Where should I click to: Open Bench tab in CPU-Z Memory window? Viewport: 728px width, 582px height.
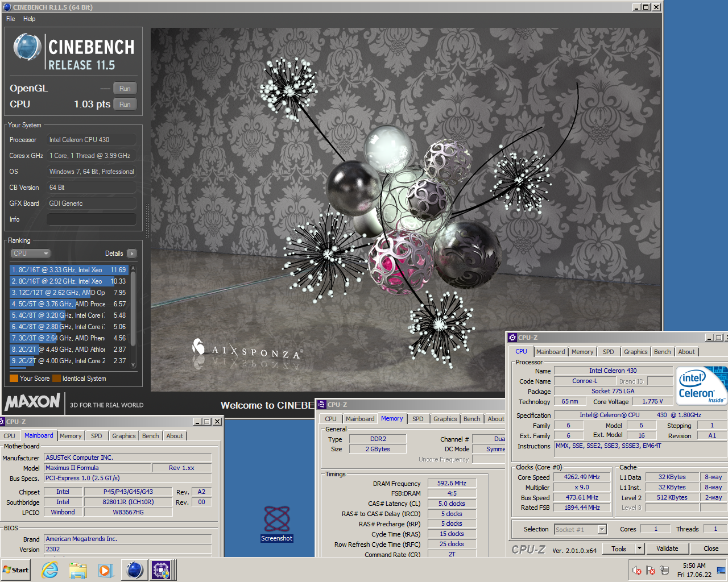coord(472,419)
